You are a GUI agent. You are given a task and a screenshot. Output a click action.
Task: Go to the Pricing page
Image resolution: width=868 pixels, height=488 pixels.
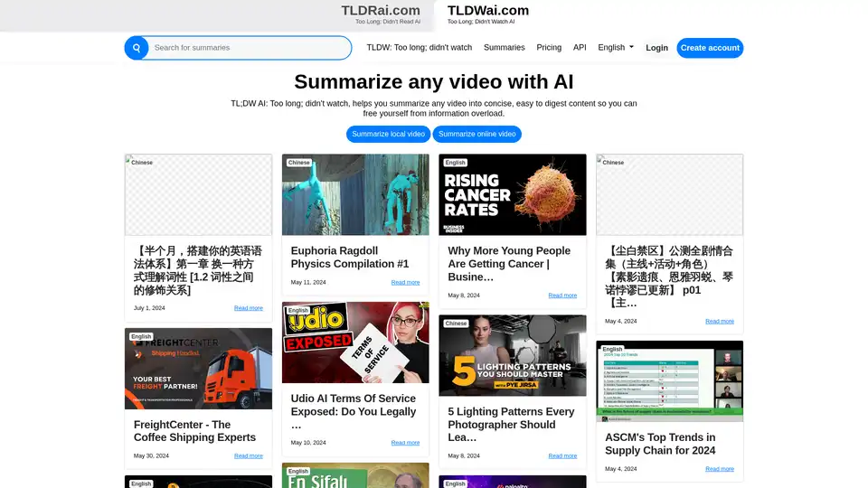pos(549,48)
